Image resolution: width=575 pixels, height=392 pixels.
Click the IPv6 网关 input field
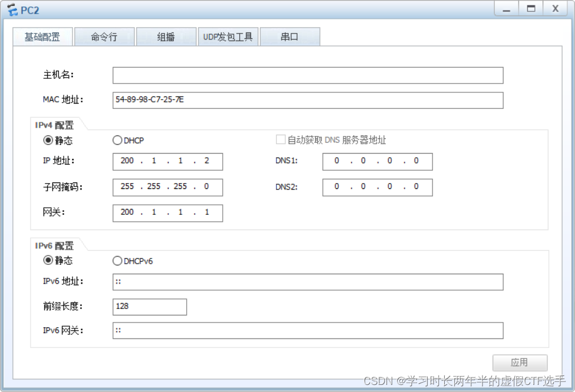[x=308, y=330]
